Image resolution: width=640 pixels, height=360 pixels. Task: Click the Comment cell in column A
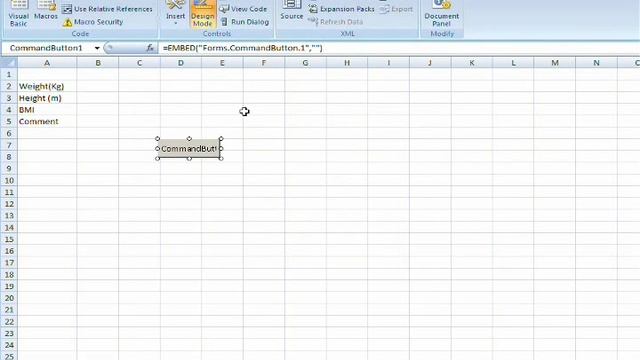[x=47, y=122]
